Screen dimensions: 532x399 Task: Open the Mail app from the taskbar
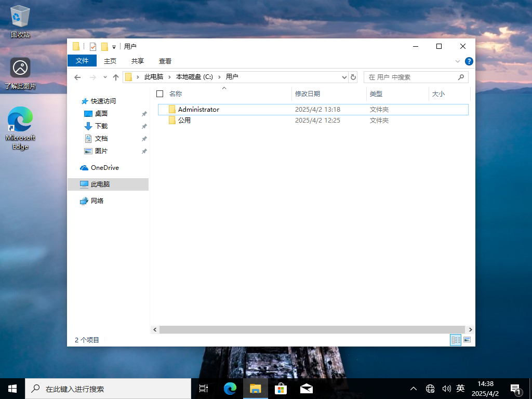click(307, 389)
